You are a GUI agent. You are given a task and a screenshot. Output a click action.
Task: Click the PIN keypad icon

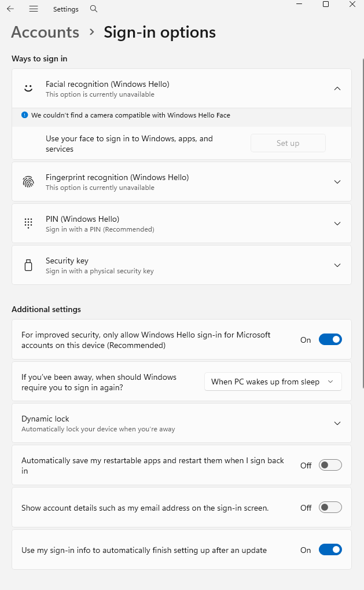[28, 223]
